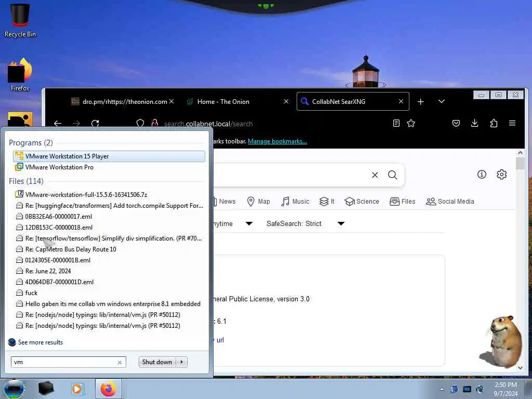This screenshot has height=399, width=532.
Task: Launch VMware Workstation 15 Player
Action: point(109,156)
